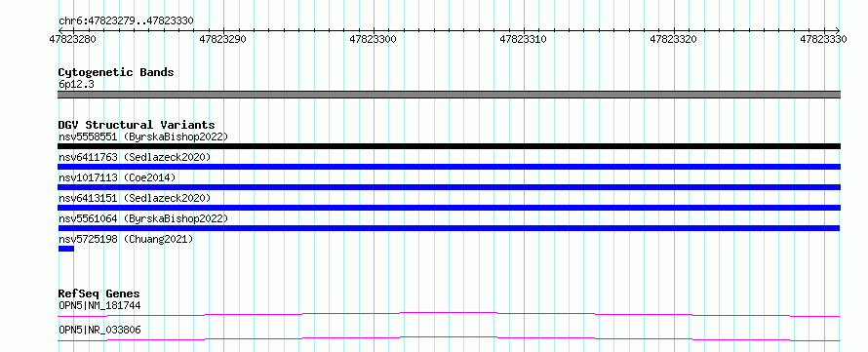Click ruler position 47823280
The height and width of the screenshot is (352, 868).
click(72, 39)
